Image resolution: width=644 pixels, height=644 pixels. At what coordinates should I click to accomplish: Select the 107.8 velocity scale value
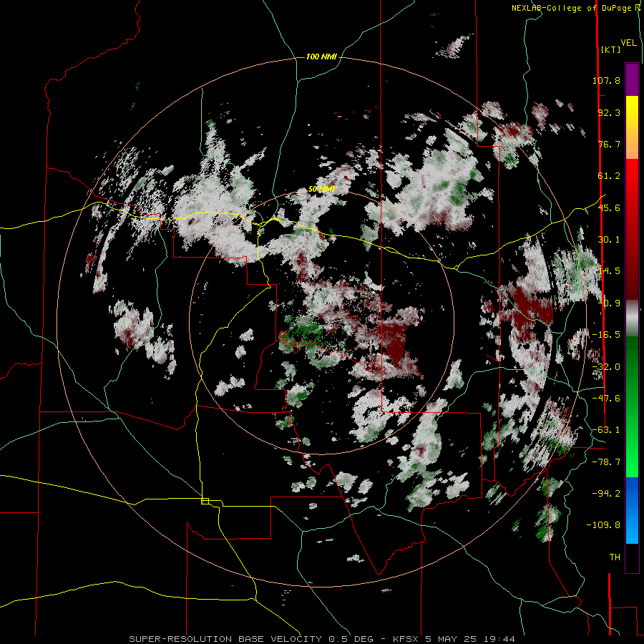click(606, 80)
